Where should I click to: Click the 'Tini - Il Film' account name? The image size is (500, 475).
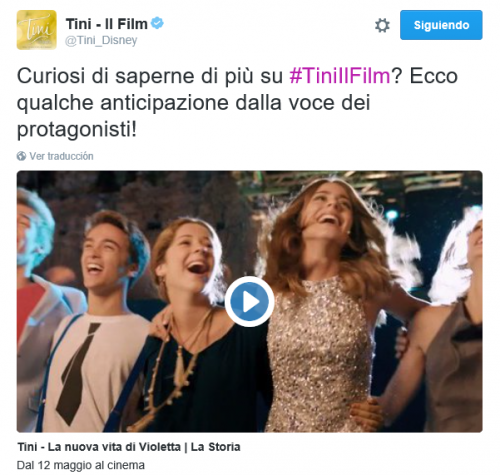click(107, 24)
